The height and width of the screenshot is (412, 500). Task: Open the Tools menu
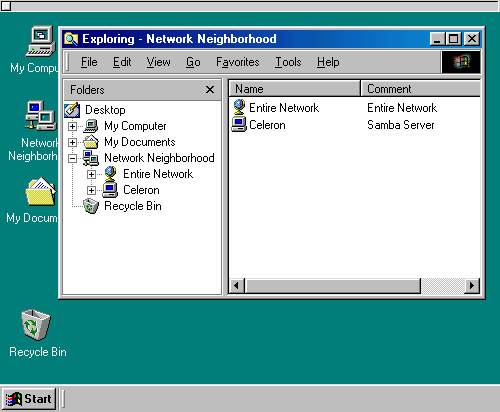[288, 62]
